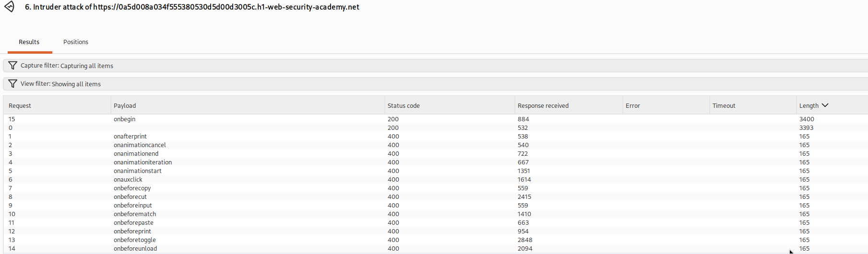
Task: Click the View filter funnel icon
Action: coord(13,84)
